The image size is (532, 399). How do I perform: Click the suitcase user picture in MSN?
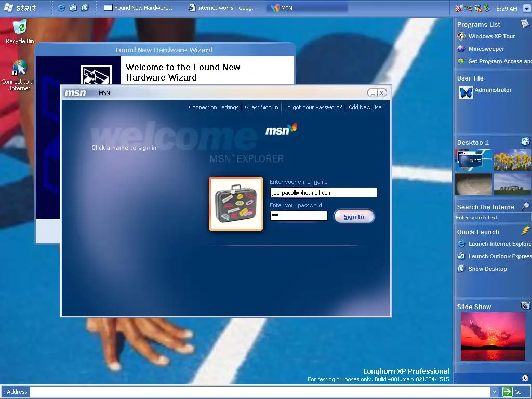tap(236, 204)
